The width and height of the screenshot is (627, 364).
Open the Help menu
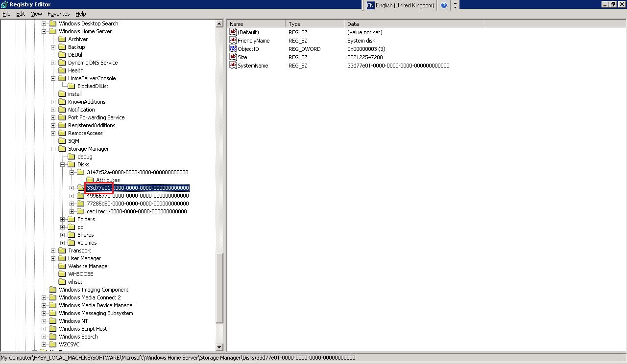point(81,14)
